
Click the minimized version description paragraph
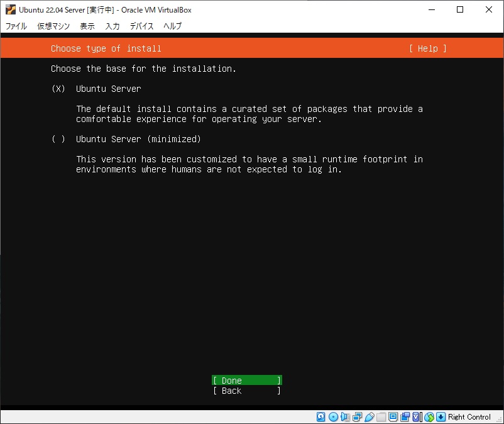(x=249, y=164)
